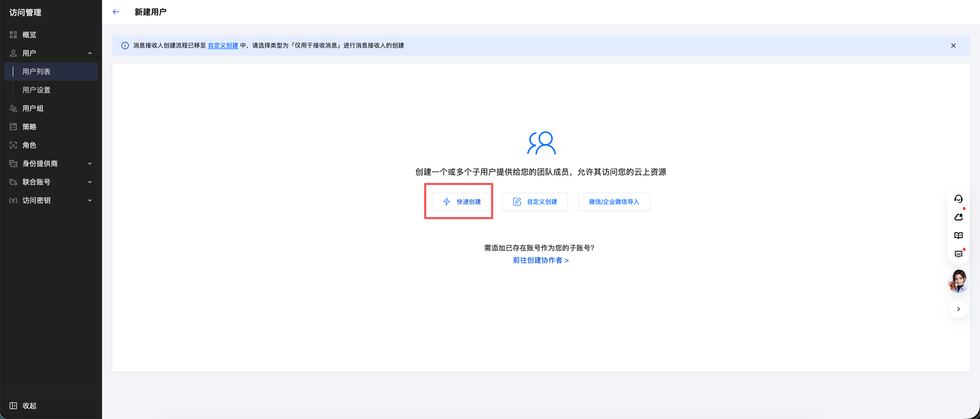Click the 角色 role icon

tap(13, 145)
